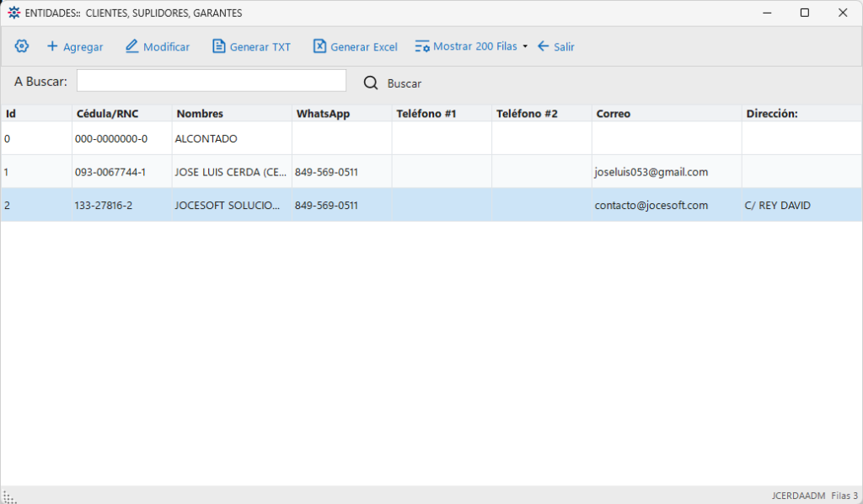Click the magnifying glass search icon
This screenshot has width=863, height=504.
tap(371, 83)
